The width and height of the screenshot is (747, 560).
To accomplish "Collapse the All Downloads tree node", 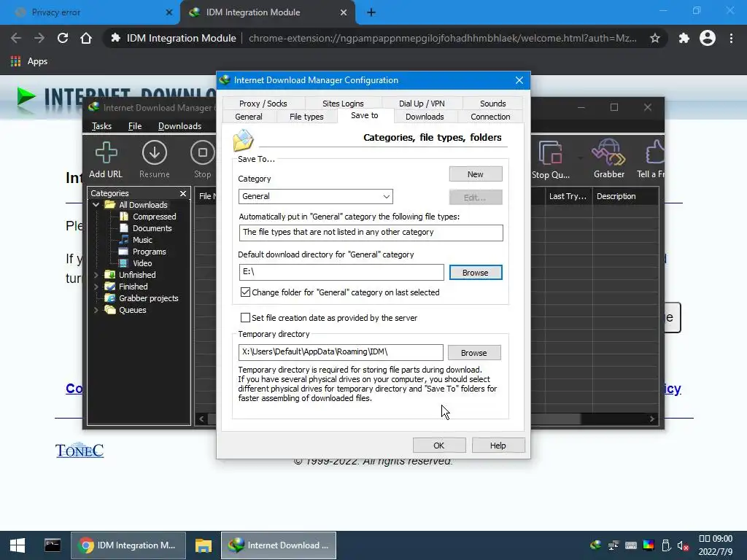I will [96, 205].
